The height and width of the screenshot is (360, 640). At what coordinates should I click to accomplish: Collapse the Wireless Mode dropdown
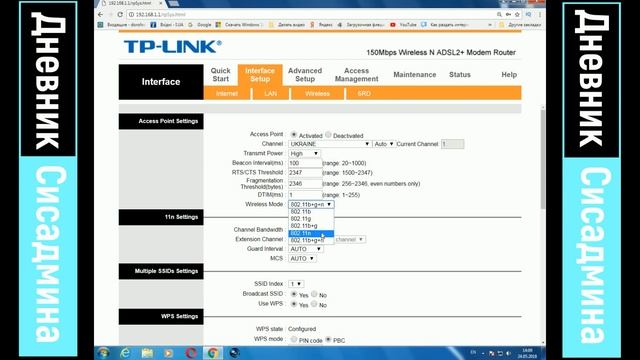click(311, 204)
